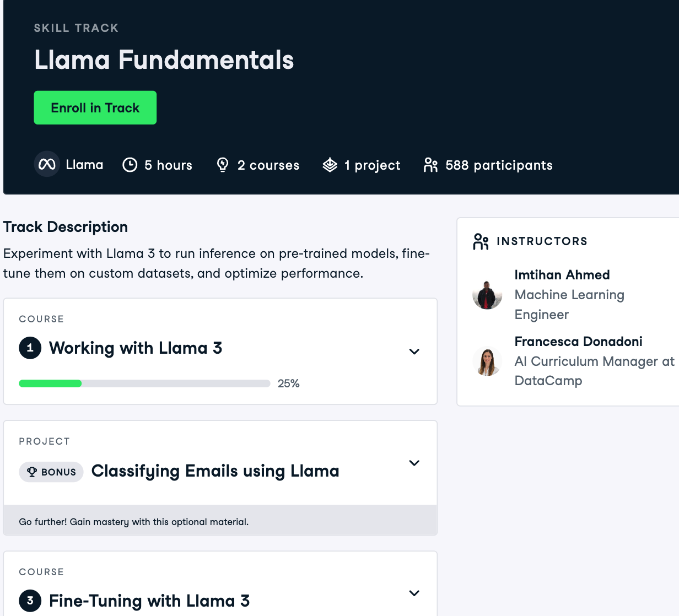Click 'Go further! Gain mastery' optional note
The width and height of the screenshot is (679, 616).
[x=134, y=522]
